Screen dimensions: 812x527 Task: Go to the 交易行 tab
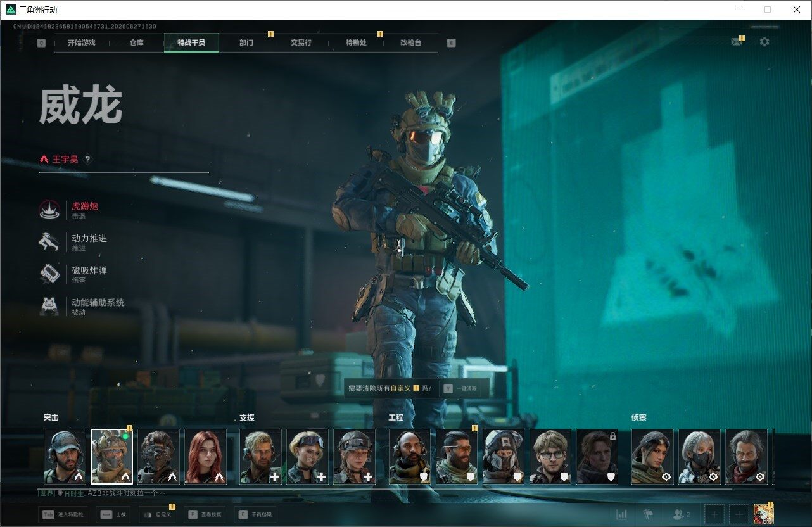[301, 42]
